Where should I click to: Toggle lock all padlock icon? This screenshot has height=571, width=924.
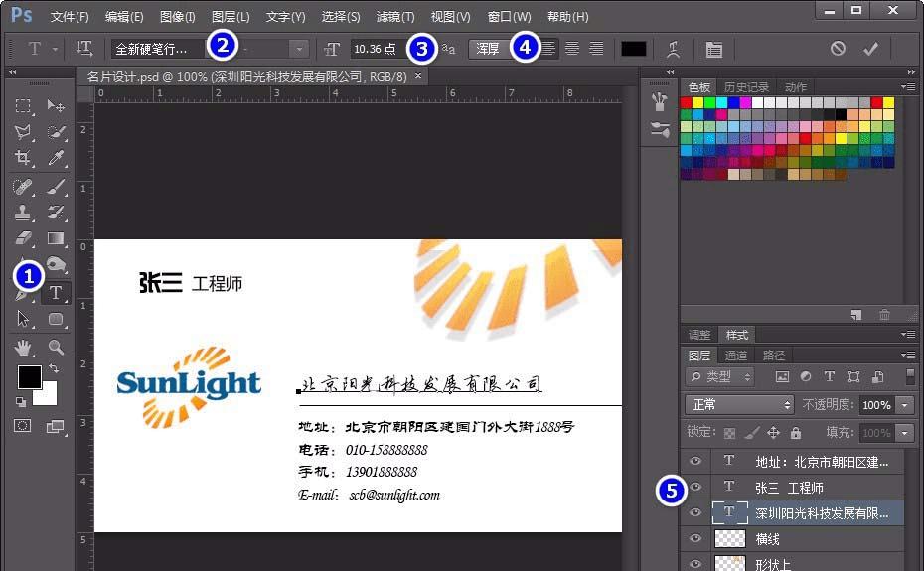(x=796, y=433)
